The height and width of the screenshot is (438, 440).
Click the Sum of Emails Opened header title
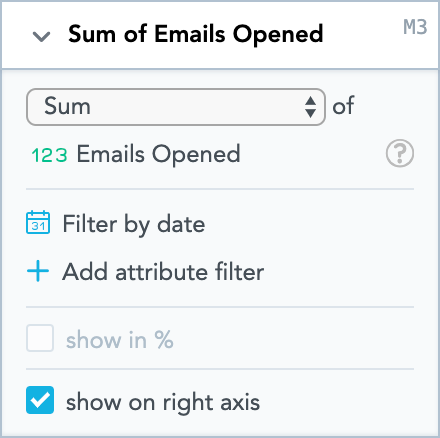196,34
